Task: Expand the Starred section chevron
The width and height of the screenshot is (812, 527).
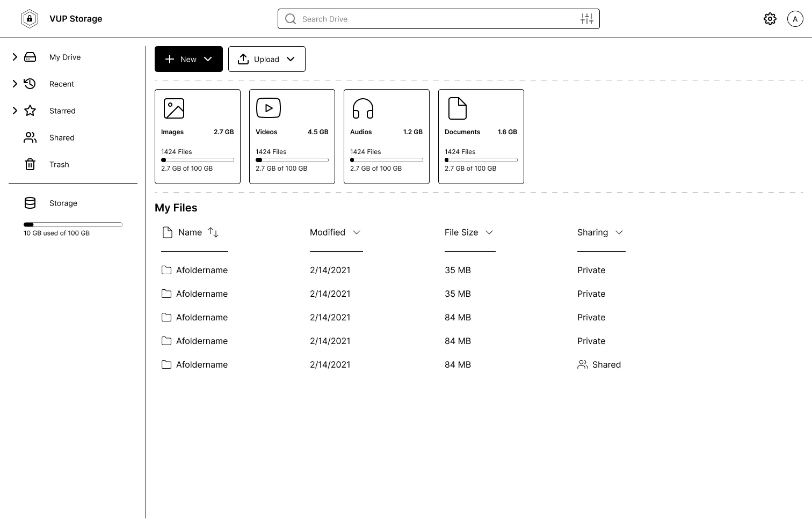Action: pos(15,111)
